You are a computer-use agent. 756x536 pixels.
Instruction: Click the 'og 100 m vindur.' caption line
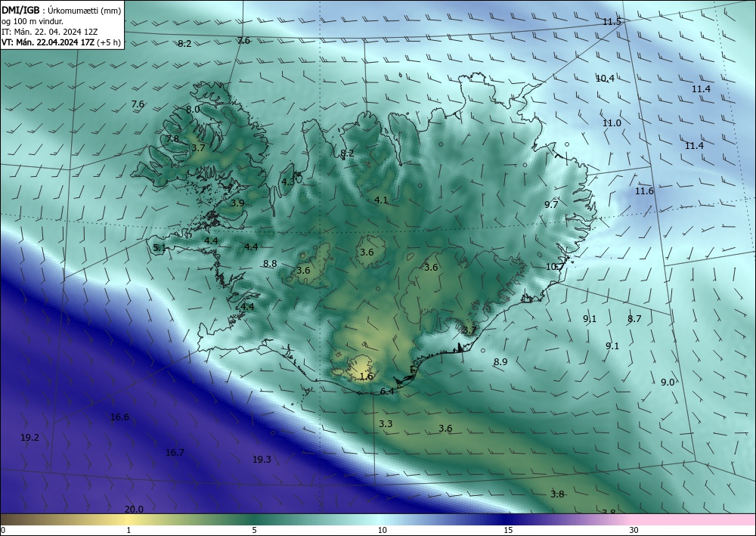pos(33,20)
